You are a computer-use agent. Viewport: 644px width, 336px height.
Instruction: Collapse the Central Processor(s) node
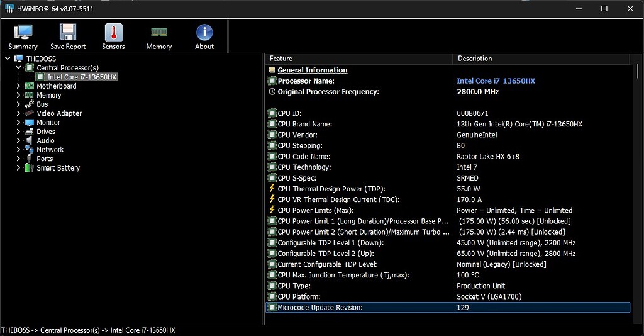coord(18,68)
